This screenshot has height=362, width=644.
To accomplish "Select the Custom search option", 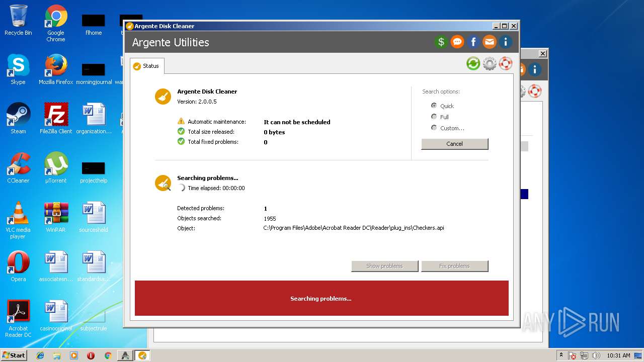I will pos(448,128).
